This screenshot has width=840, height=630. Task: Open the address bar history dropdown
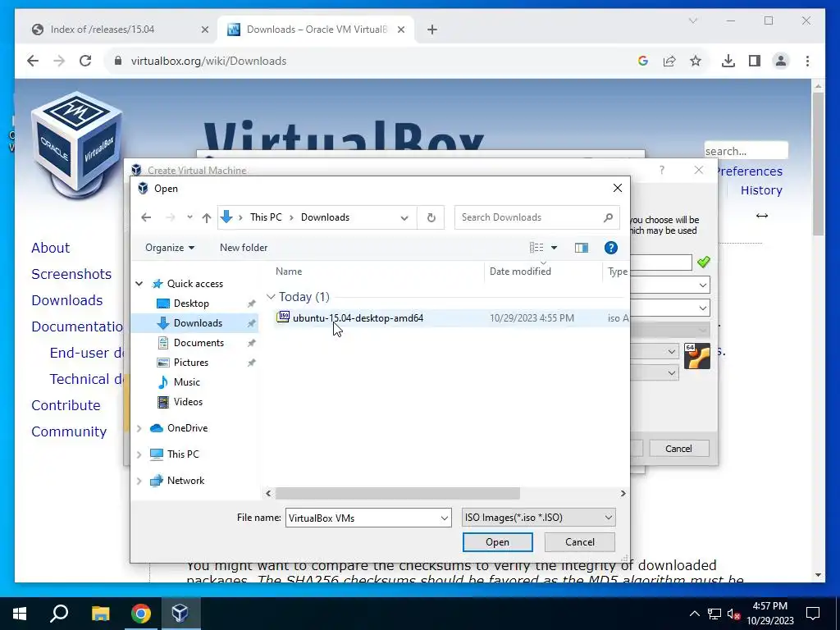(x=404, y=217)
